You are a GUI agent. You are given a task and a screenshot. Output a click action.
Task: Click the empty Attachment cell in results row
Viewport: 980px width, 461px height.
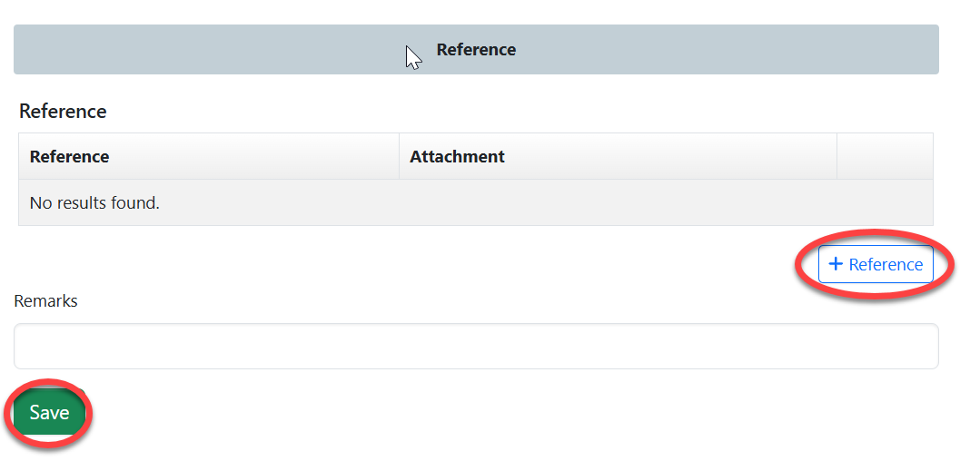point(618,202)
